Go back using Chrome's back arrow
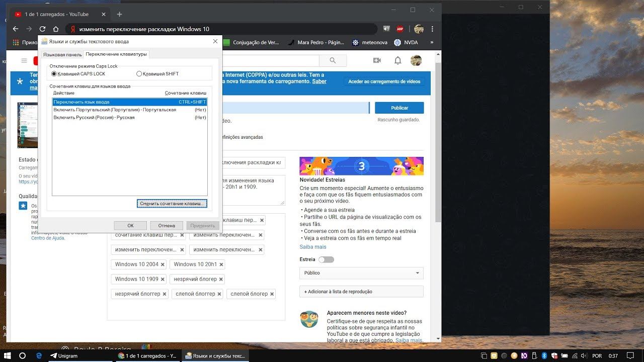This screenshot has width=644, height=362. pyautogui.click(x=16, y=29)
